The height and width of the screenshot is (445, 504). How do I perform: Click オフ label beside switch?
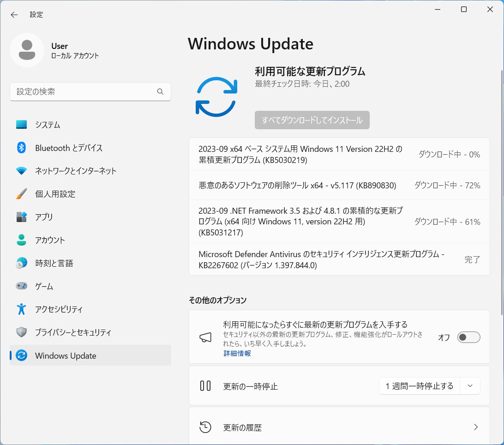(x=444, y=337)
